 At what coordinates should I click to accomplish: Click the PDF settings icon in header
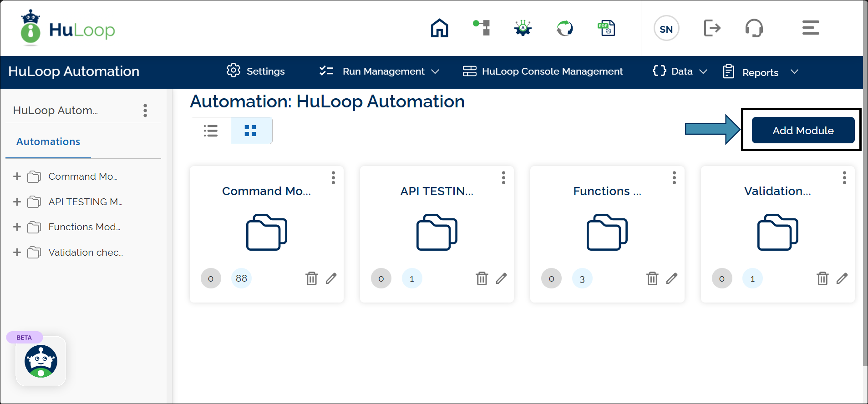pyautogui.click(x=606, y=28)
